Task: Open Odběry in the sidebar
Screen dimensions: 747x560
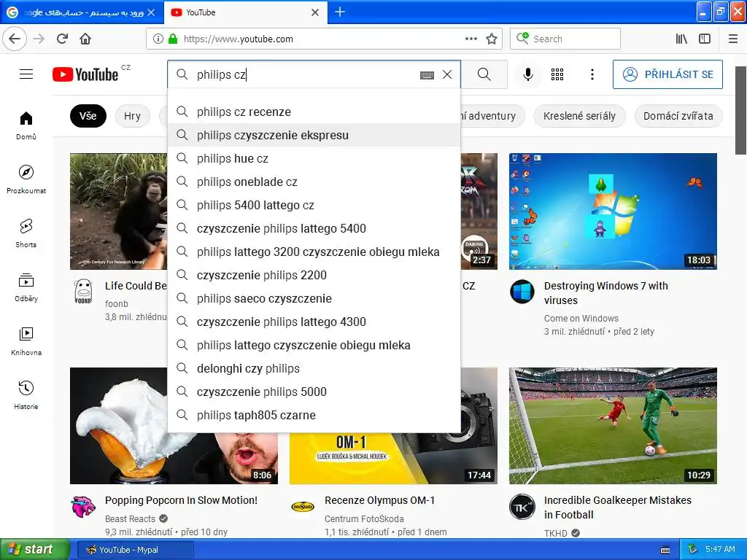Action: tap(26, 287)
